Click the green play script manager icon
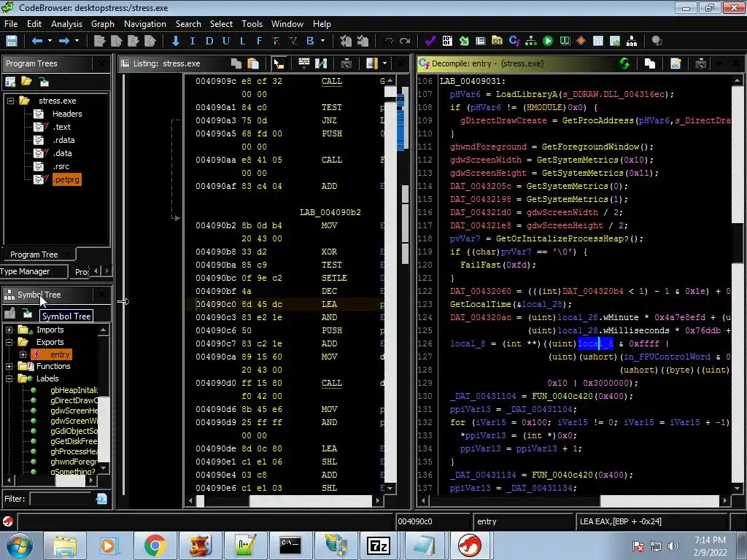 pyautogui.click(x=548, y=41)
